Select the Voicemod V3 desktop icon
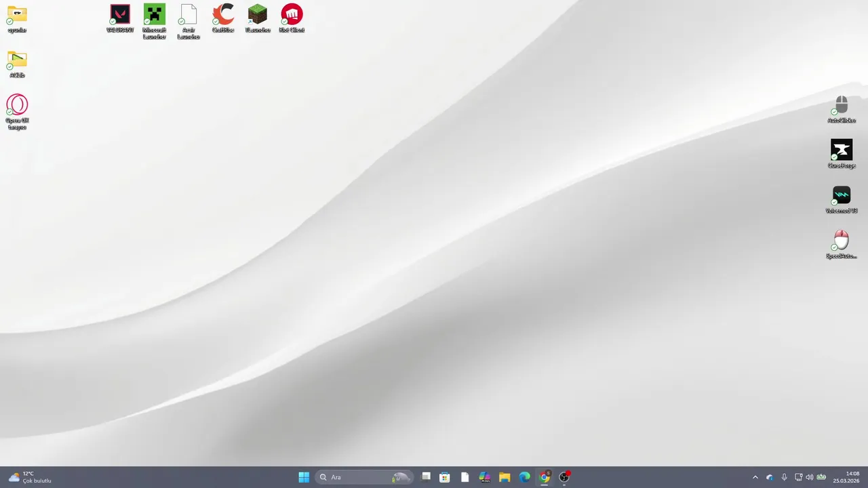 (x=842, y=199)
